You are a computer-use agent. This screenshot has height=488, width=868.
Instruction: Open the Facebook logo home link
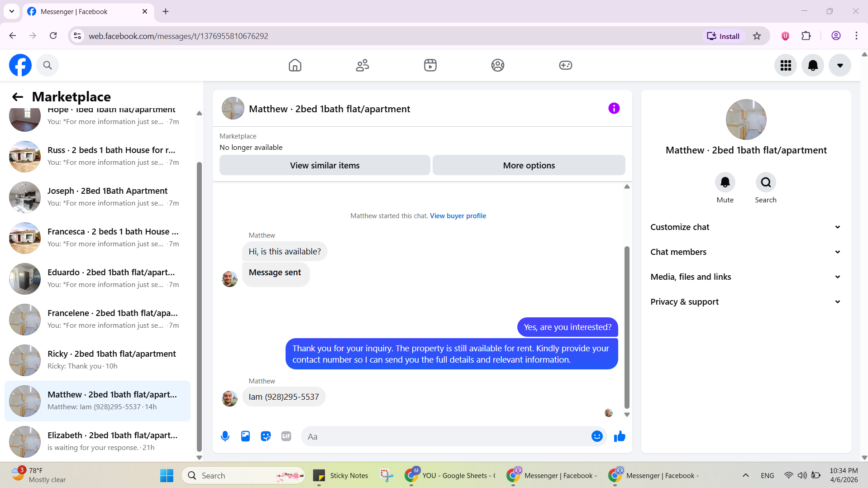tap(20, 65)
